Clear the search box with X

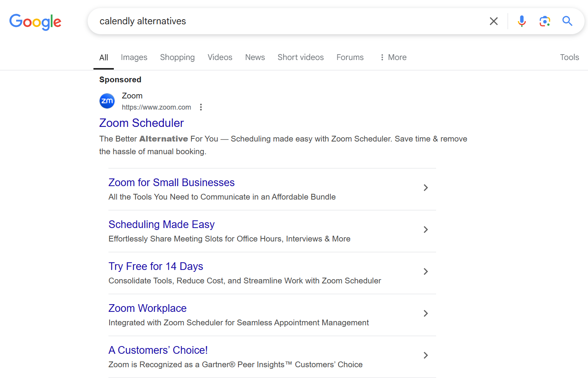coord(493,21)
